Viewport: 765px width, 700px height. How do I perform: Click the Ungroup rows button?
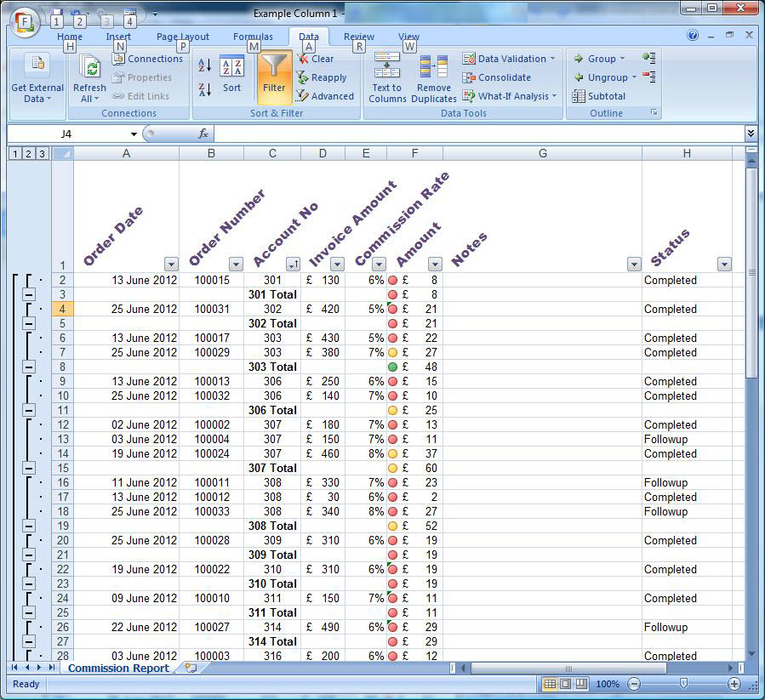pyautogui.click(x=605, y=77)
